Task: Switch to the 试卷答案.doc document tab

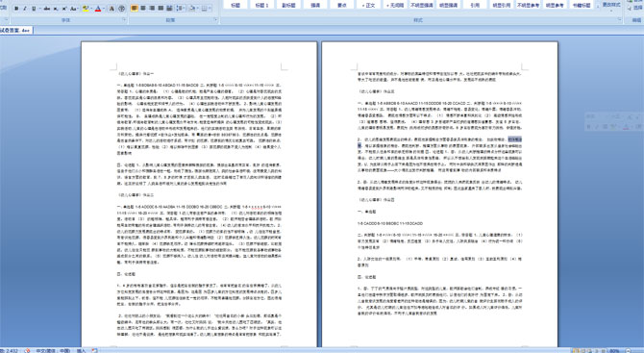Action: click(x=15, y=30)
